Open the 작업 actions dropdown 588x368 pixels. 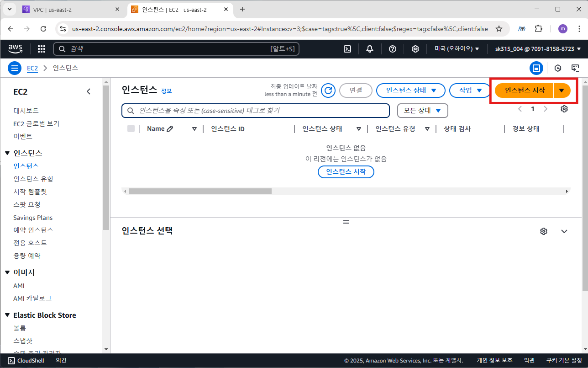pyautogui.click(x=470, y=91)
